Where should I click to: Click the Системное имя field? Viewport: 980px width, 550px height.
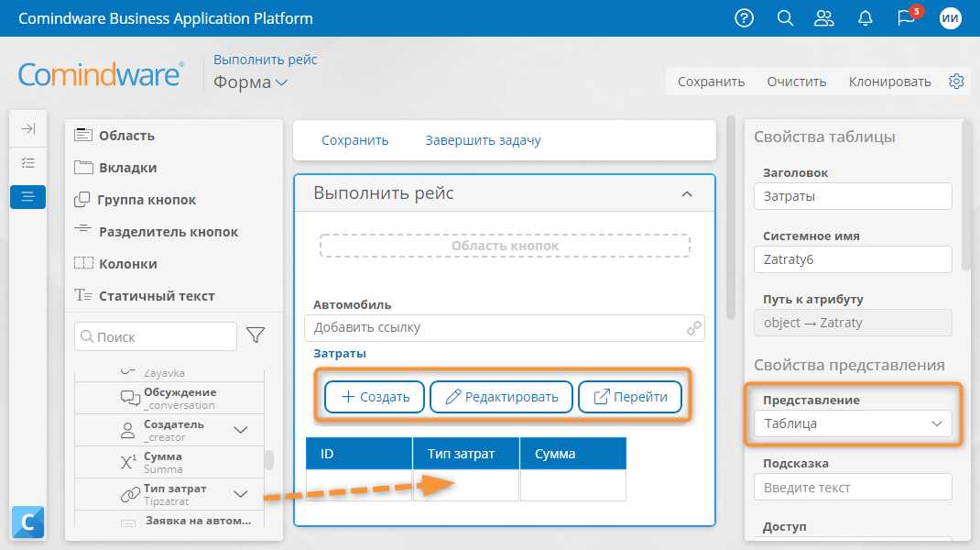tap(853, 259)
